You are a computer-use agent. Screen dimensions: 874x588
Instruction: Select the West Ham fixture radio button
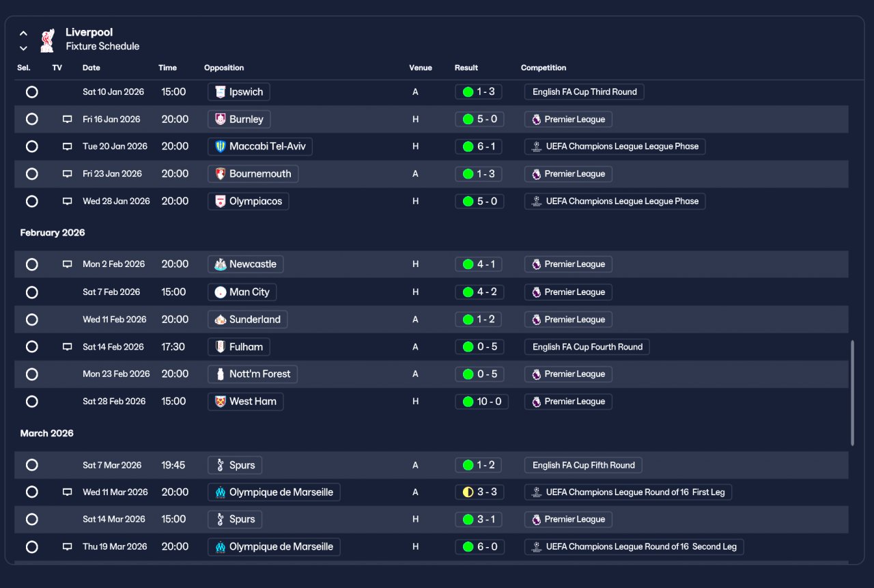click(31, 402)
